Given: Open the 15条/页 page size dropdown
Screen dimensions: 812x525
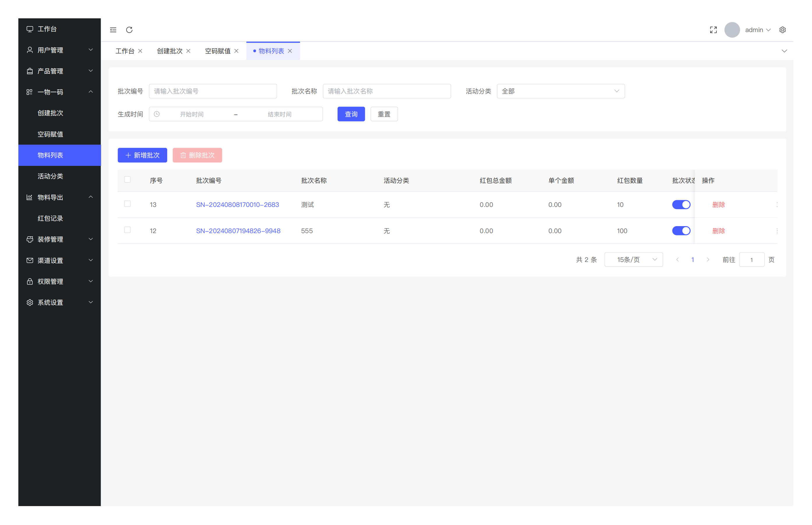Looking at the screenshot, I should point(633,260).
